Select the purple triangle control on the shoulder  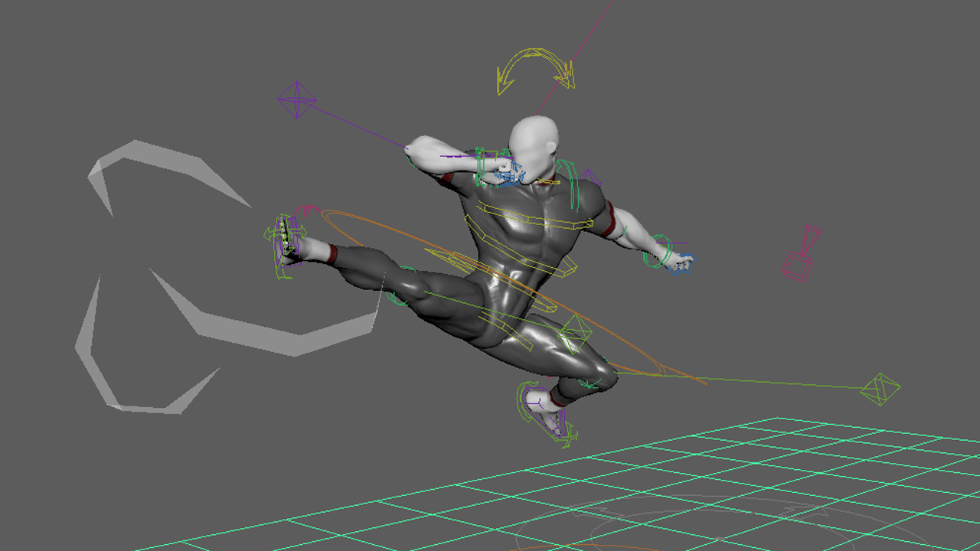(590, 178)
